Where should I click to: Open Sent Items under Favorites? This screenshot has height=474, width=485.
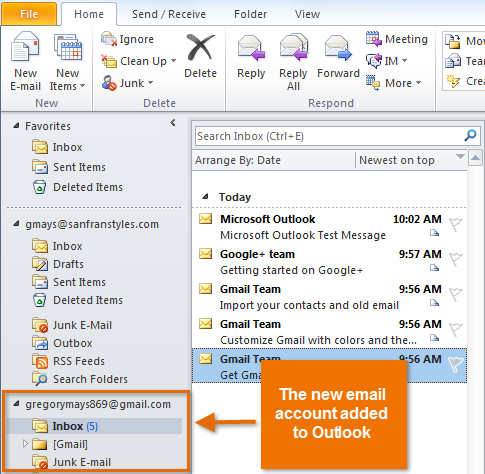(69, 167)
